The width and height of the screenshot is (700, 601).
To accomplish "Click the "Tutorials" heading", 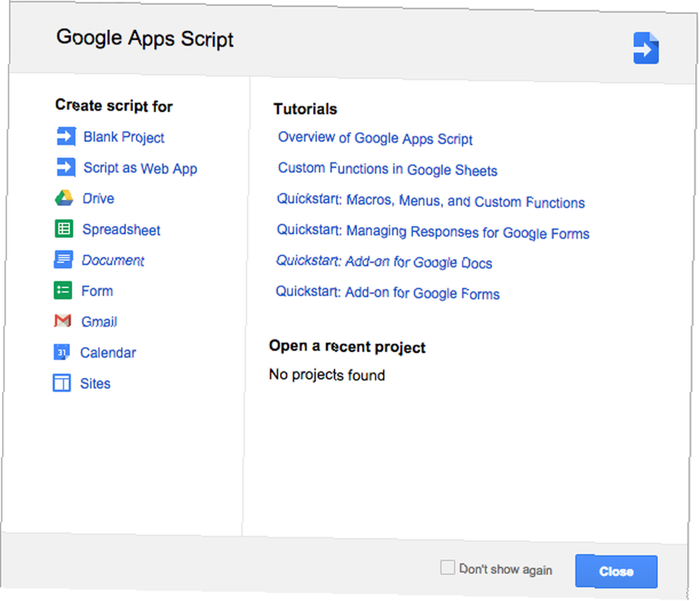I will (305, 109).
